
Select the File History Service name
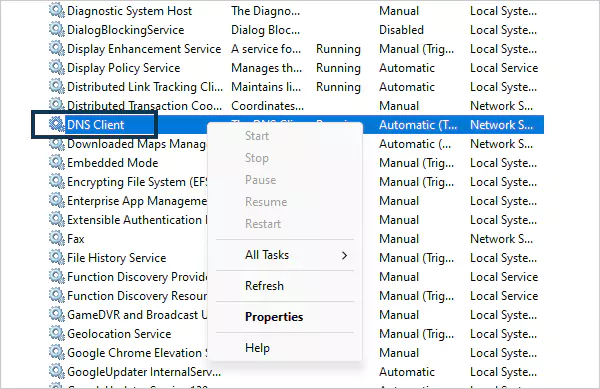coord(116,258)
